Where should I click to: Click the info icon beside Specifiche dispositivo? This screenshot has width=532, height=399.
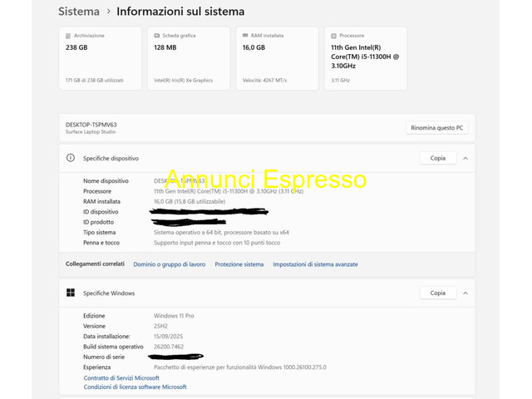[71, 158]
